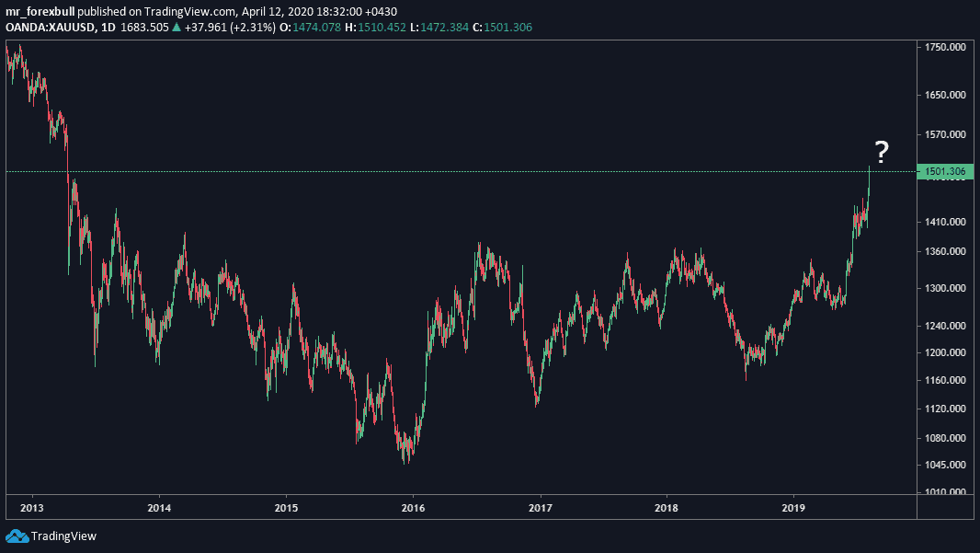This screenshot has height=553, width=980.
Task: Click the 1750.000 level on price axis
Action: click(946, 46)
